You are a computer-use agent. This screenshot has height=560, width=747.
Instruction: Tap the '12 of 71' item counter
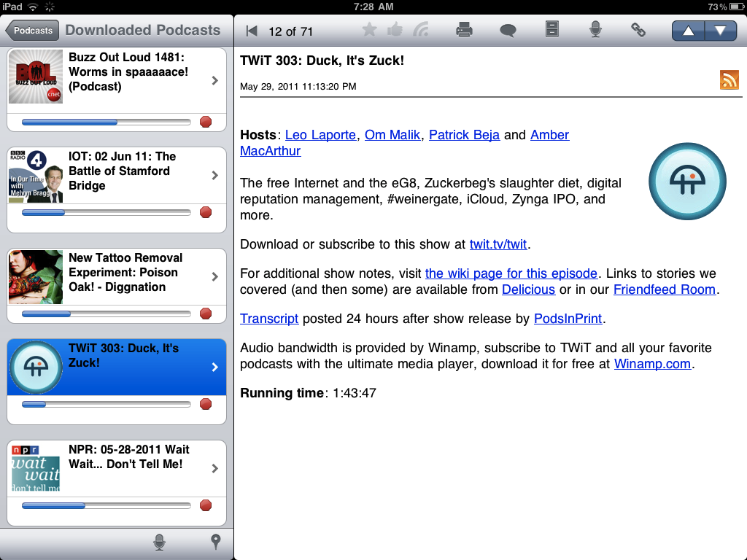click(x=290, y=31)
